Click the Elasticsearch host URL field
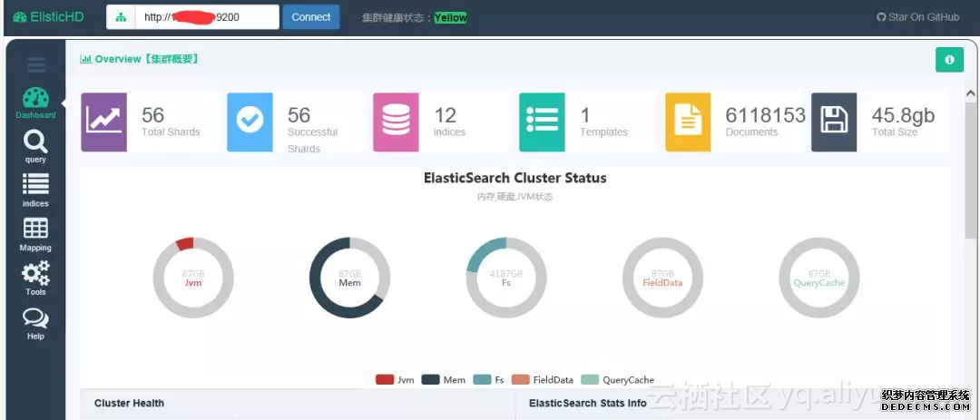Viewport: 980px width, 420px height. tap(207, 17)
